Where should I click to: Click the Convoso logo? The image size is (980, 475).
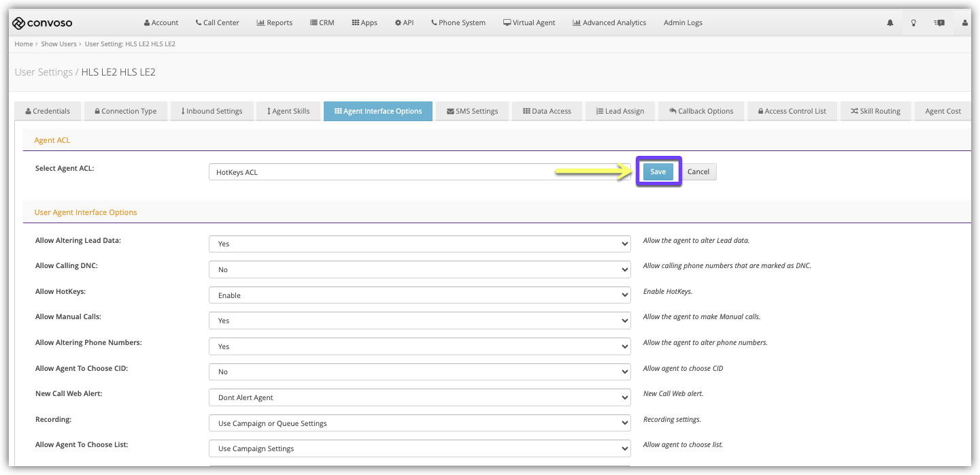42,23
